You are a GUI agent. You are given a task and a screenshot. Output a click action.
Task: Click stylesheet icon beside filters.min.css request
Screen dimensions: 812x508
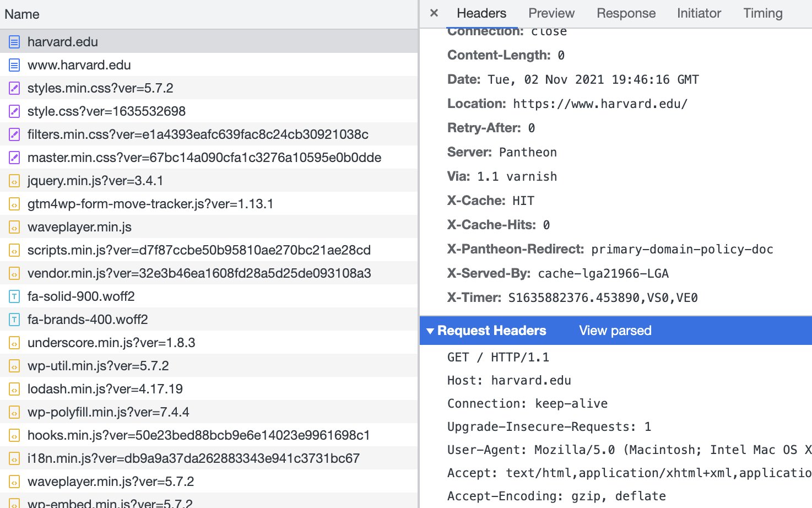click(14, 134)
